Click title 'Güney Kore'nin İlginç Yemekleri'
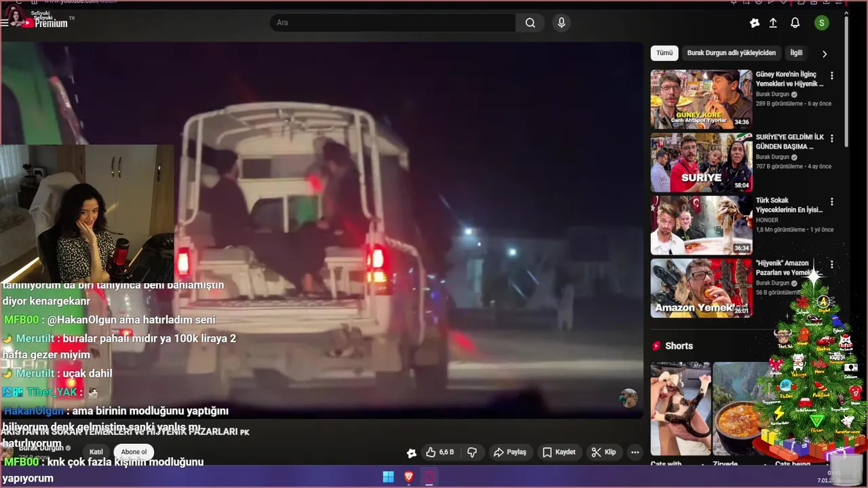 (789, 79)
